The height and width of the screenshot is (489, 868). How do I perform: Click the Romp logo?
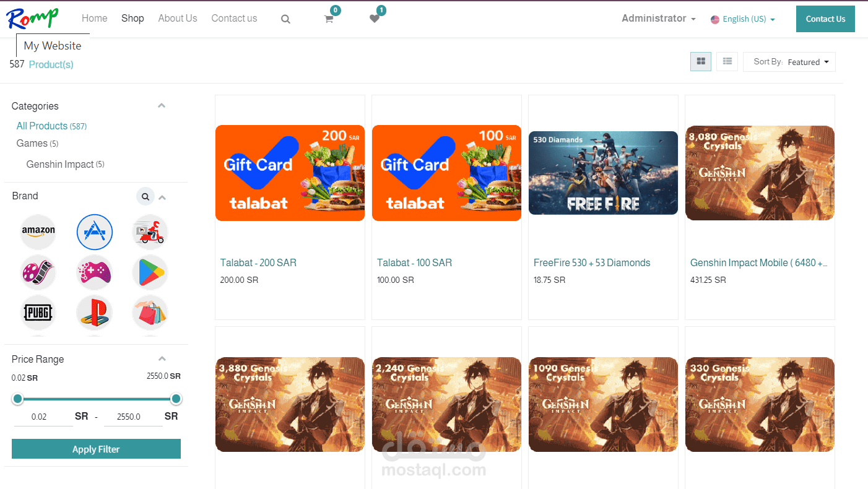pos(33,19)
